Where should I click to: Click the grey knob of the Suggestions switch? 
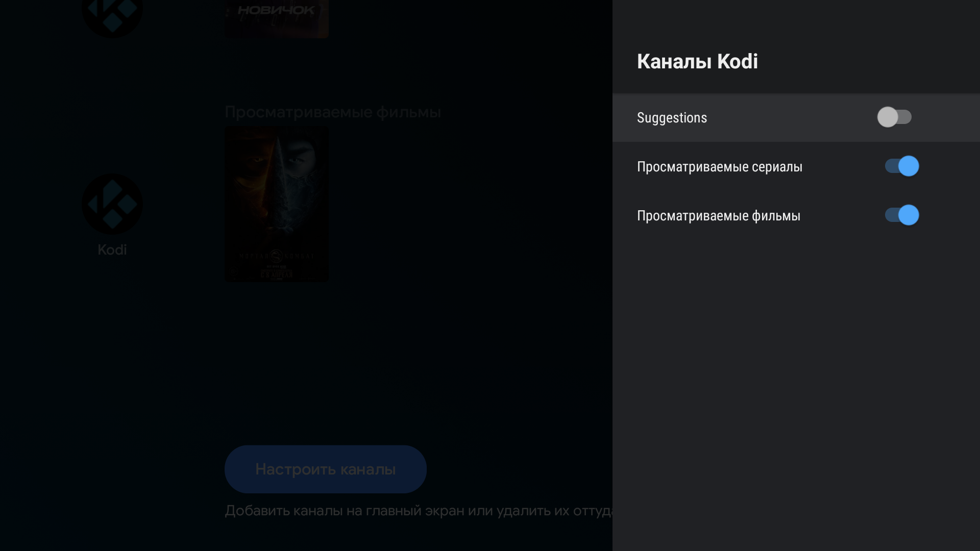[888, 117]
